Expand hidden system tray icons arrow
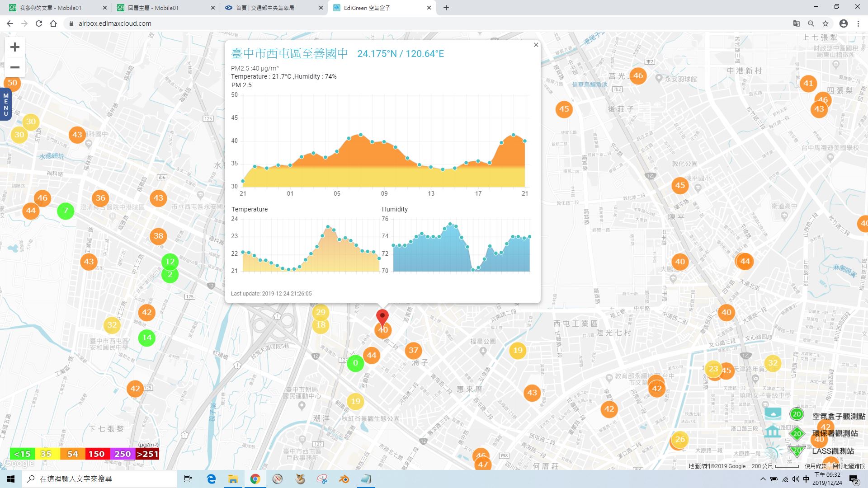 [763, 479]
